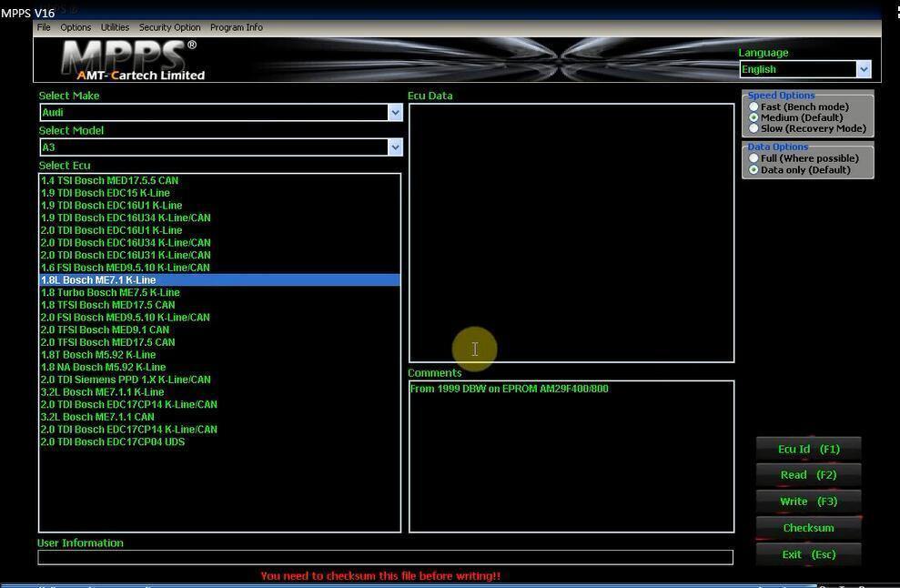This screenshot has width=900, height=588.
Task: Open the Security Option menu
Action: (x=169, y=27)
